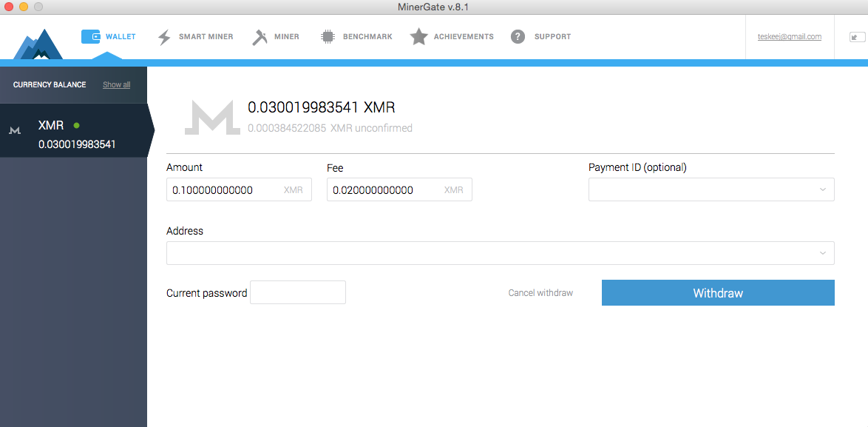Click the Address combo box field
This screenshot has width=868, height=427.
(x=501, y=253)
